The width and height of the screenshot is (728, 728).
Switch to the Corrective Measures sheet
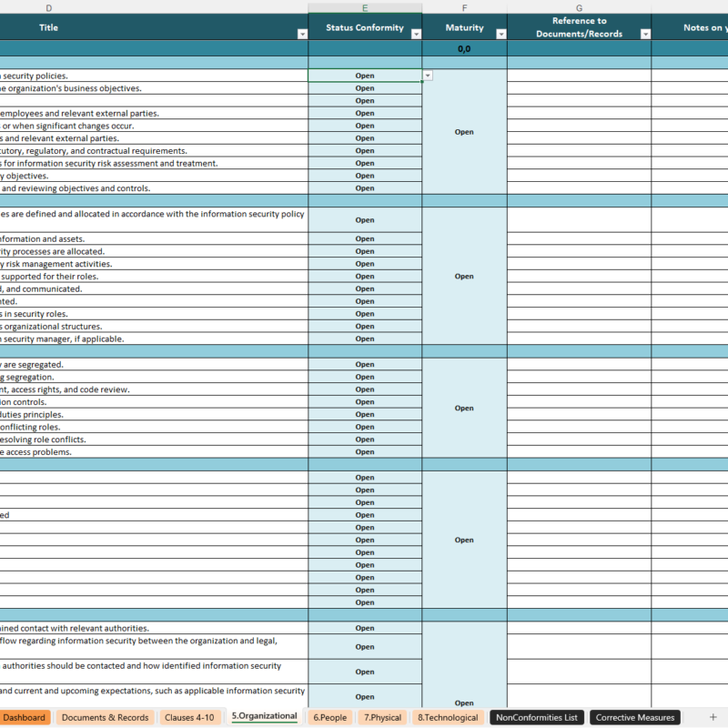[634, 717]
